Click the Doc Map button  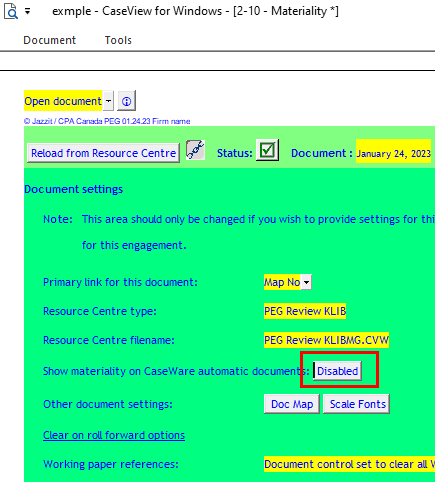[292, 404]
